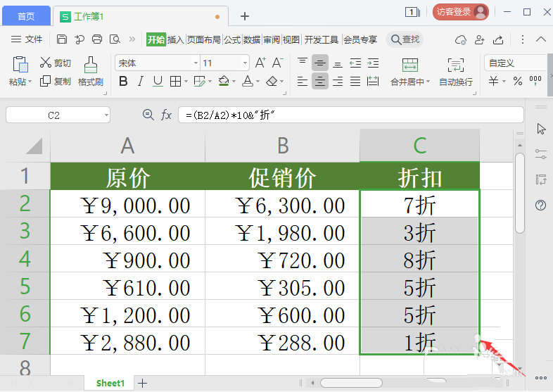553x392 pixels.
Task: Click column C header
Action: point(420,146)
